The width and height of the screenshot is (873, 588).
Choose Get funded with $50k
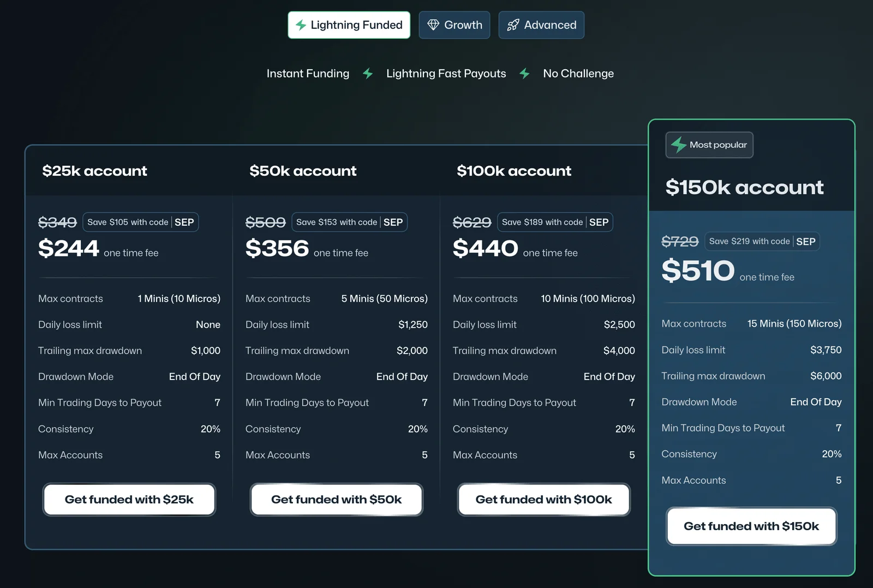point(337,500)
